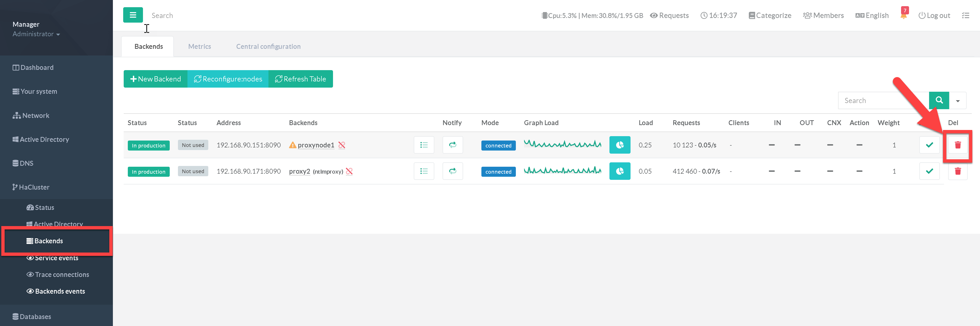Collapse the HaCluster sidebar section
Viewport: 980px width, 326px height.
point(34,187)
